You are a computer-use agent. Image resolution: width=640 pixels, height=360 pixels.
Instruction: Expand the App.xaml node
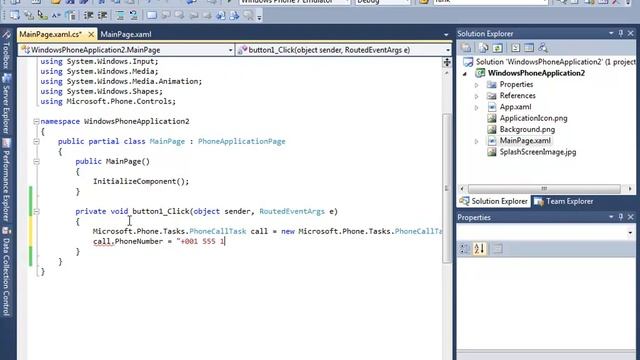coord(476,107)
